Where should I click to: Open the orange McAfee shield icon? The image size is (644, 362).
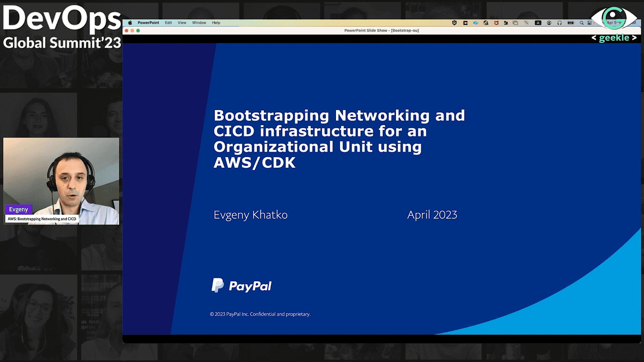pos(496,23)
